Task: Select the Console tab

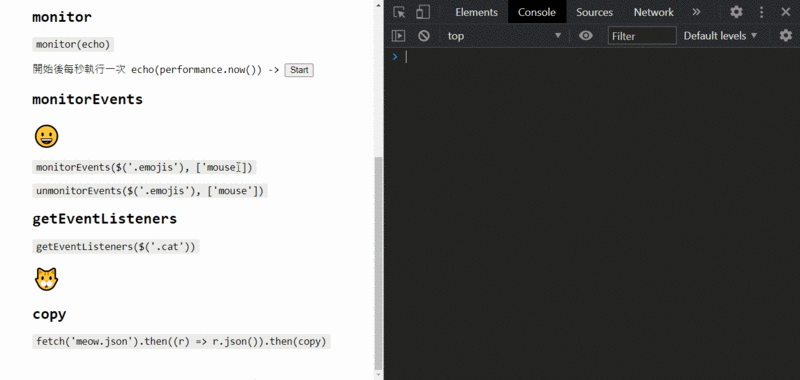Action: [x=536, y=12]
